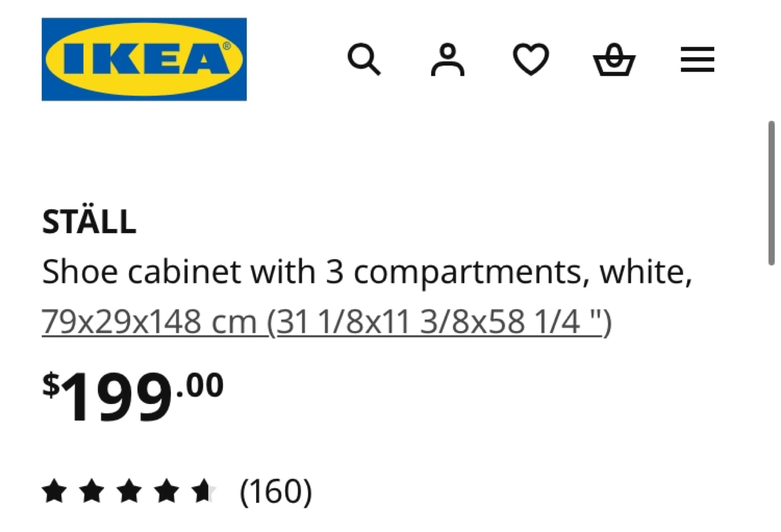Select the STÄLL product name heading
The image size is (781, 532).
89,222
